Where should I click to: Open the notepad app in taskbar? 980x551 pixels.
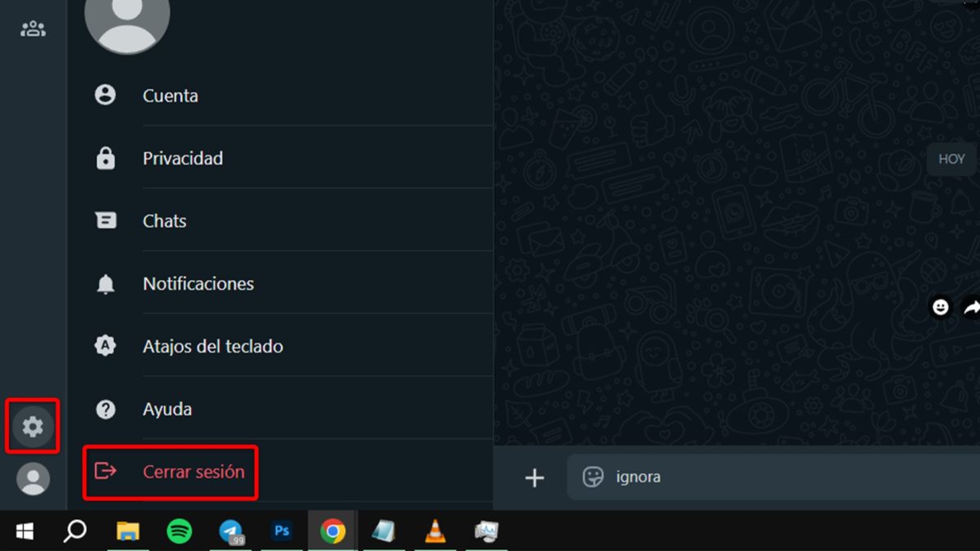pos(384,531)
